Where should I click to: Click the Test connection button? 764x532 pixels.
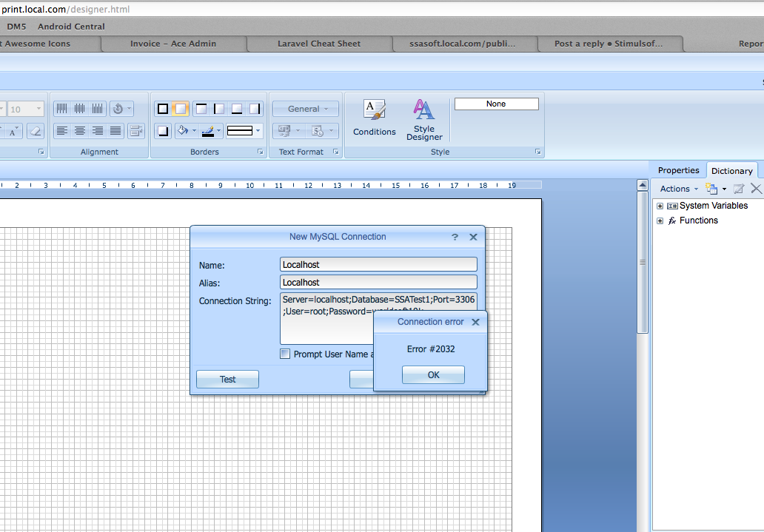[227, 379]
